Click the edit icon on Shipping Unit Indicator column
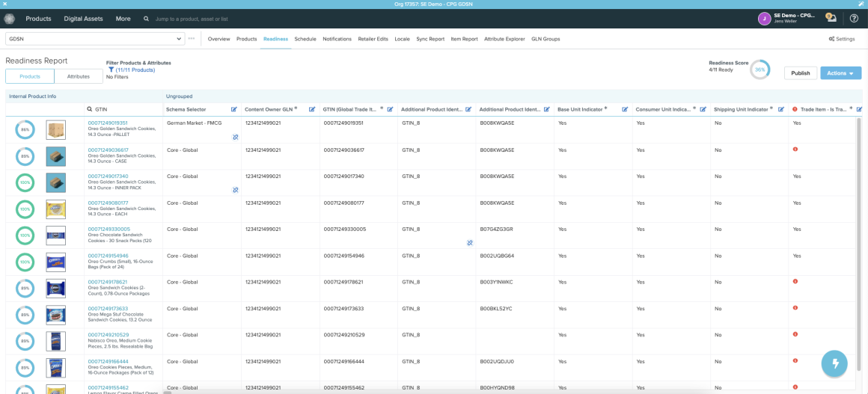 (x=781, y=110)
